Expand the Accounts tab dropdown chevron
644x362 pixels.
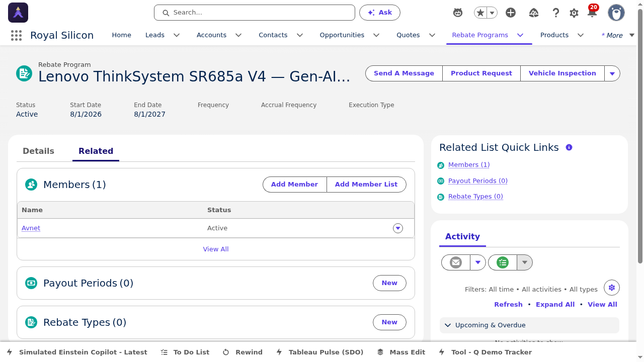238,35
